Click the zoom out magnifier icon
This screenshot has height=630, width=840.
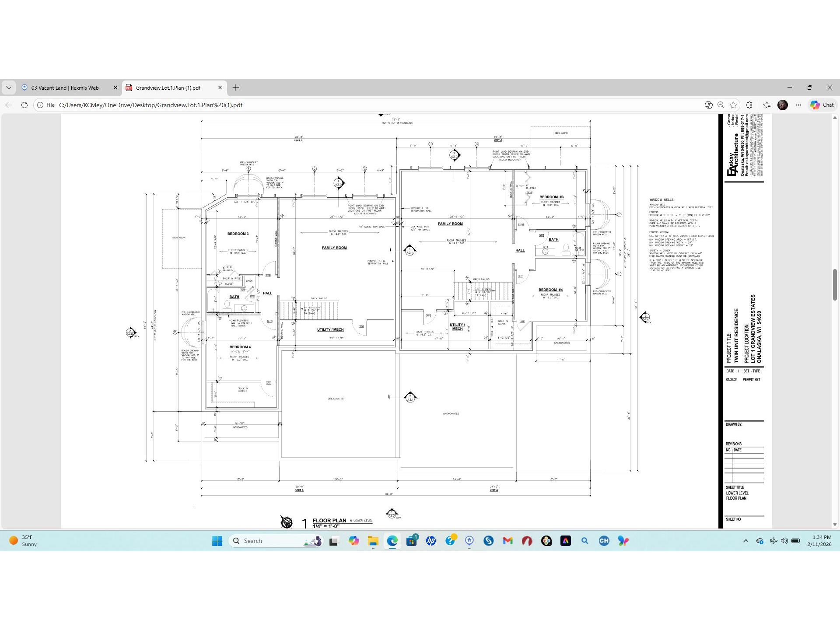coord(721,105)
